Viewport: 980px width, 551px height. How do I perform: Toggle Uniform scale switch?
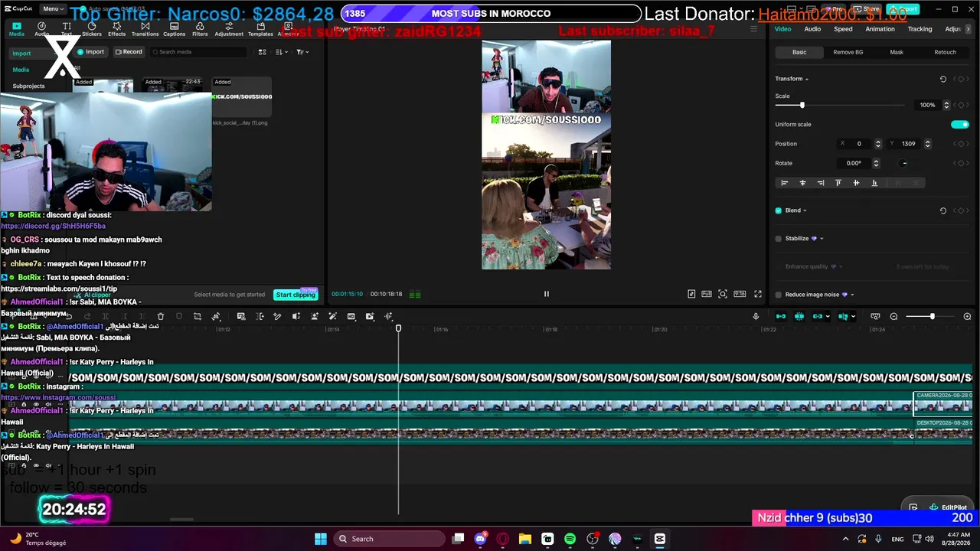pyautogui.click(x=960, y=124)
